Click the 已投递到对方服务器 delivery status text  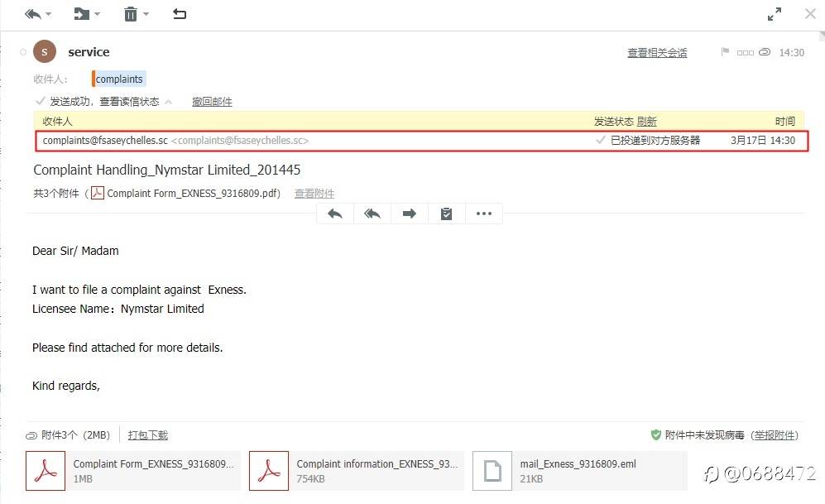(655, 141)
